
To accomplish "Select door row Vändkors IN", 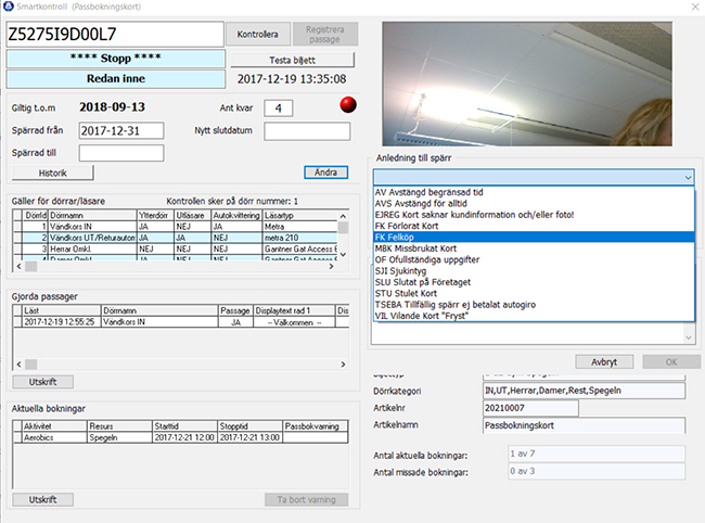I will (x=175, y=226).
